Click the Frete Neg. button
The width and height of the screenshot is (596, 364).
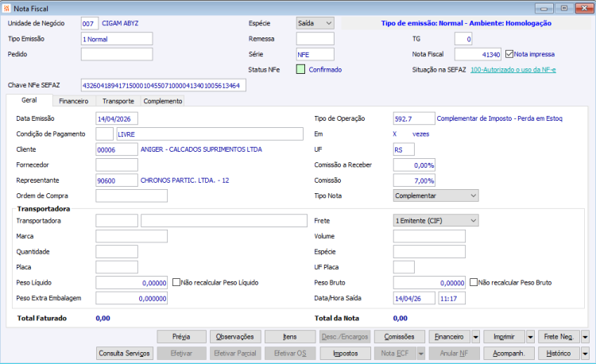(x=559, y=337)
